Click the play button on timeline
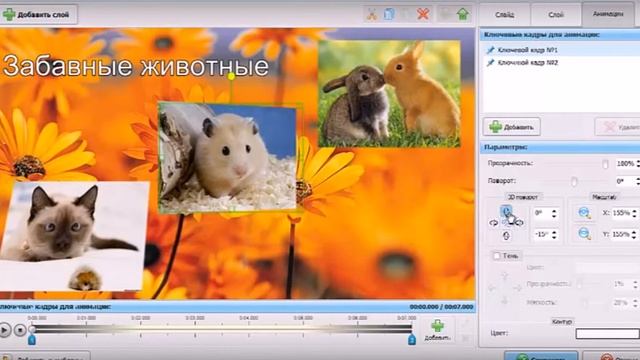This screenshot has width=640, height=360. coord(4,330)
